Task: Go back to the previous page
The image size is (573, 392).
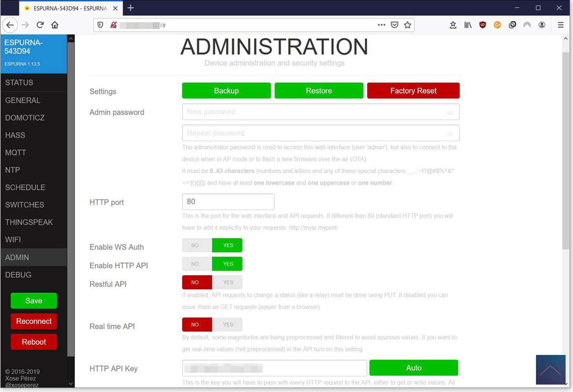Action: (10, 25)
